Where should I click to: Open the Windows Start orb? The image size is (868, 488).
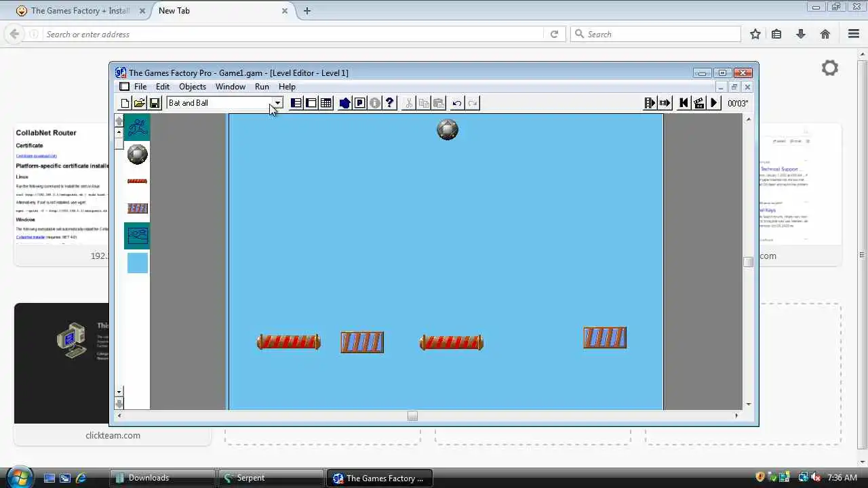pos(19,476)
